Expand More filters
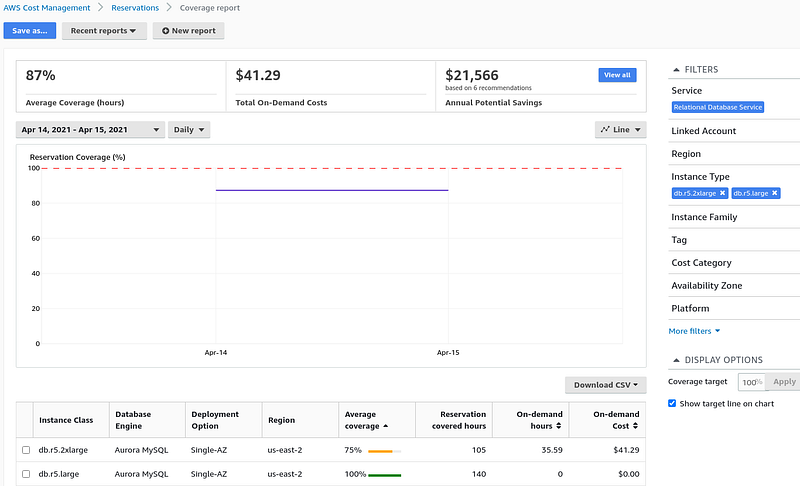 point(694,331)
